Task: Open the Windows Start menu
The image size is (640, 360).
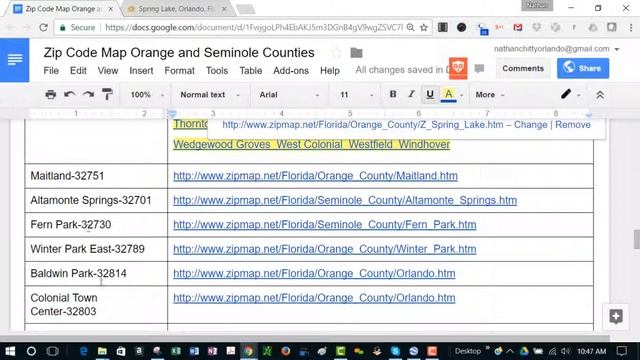Action: point(10,351)
